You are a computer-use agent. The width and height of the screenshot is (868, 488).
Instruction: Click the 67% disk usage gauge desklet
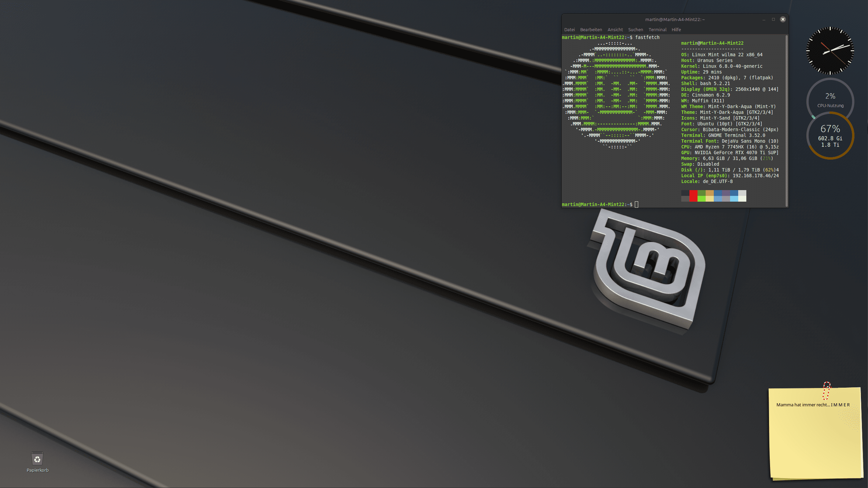tap(830, 136)
